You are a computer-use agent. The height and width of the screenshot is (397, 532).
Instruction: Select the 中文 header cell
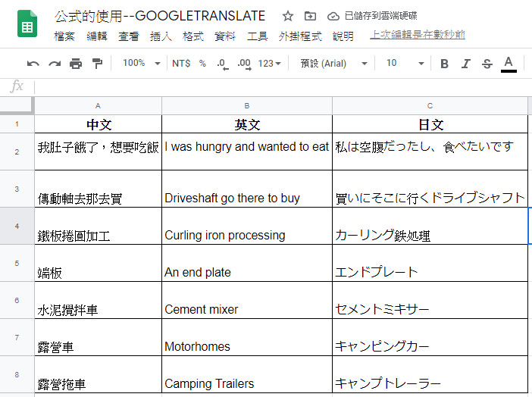coord(98,124)
